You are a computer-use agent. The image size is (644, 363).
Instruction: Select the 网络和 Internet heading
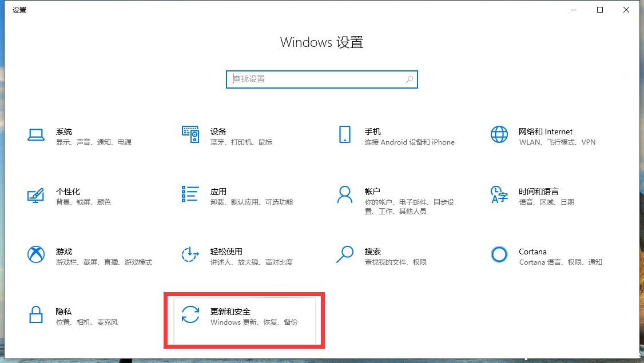(x=546, y=131)
